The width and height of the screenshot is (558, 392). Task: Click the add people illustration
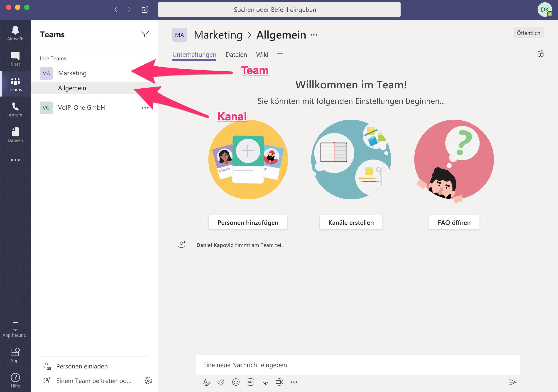pos(248,160)
